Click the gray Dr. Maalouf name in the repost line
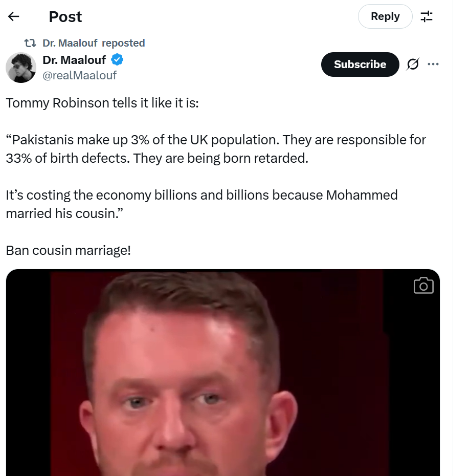Screen dimensions: 470x476 coord(70,43)
